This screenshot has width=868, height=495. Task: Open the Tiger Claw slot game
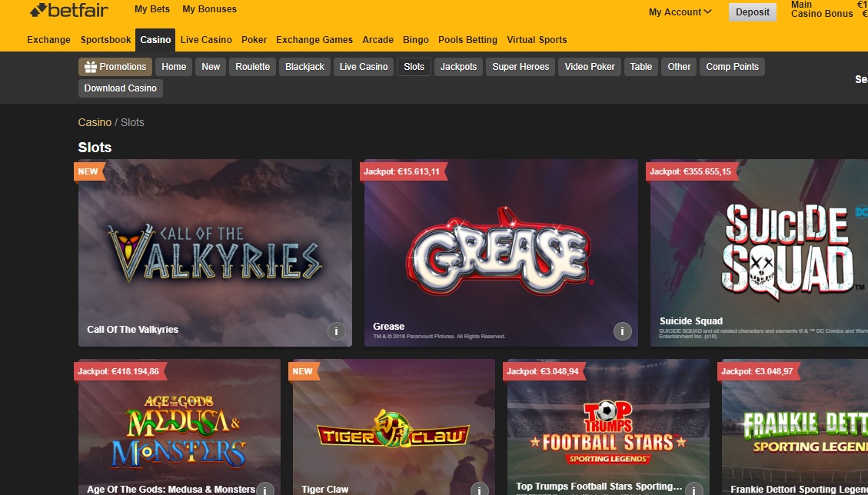394,427
